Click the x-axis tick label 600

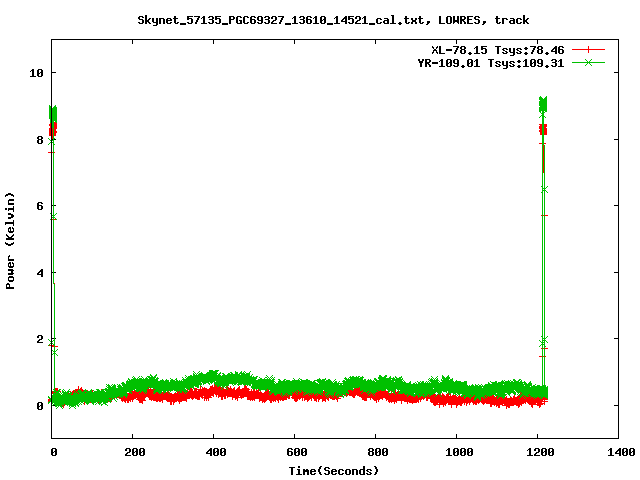[x=296, y=452]
